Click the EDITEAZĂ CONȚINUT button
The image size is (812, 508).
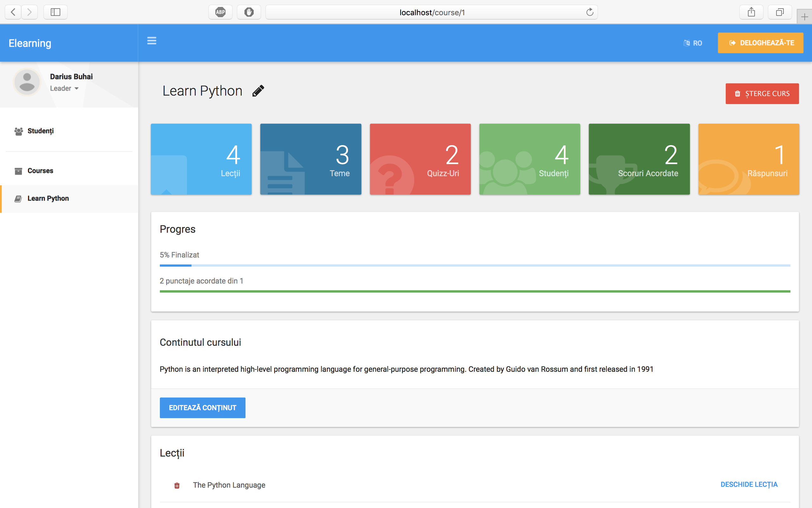202,408
